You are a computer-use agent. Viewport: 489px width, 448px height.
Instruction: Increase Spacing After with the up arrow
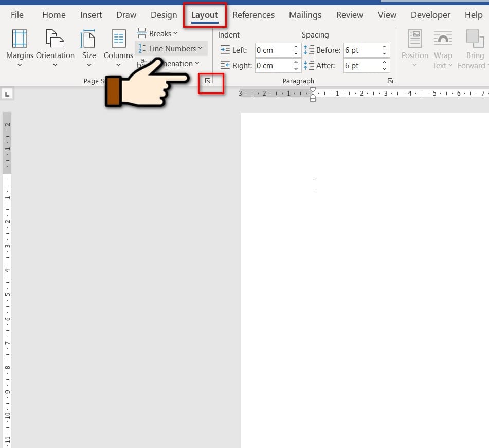pos(384,62)
